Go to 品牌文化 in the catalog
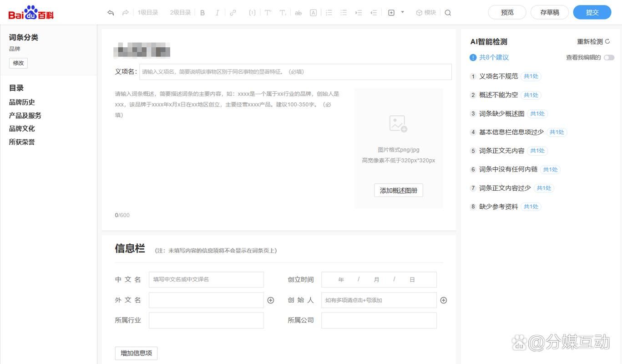Screen dimensions: 622x364 point(22,129)
